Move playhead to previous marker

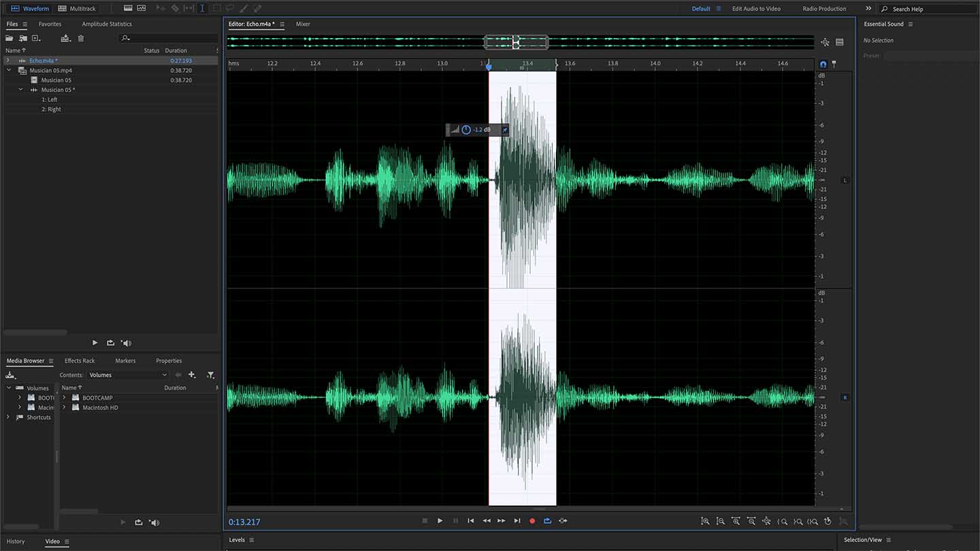pos(470,521)
